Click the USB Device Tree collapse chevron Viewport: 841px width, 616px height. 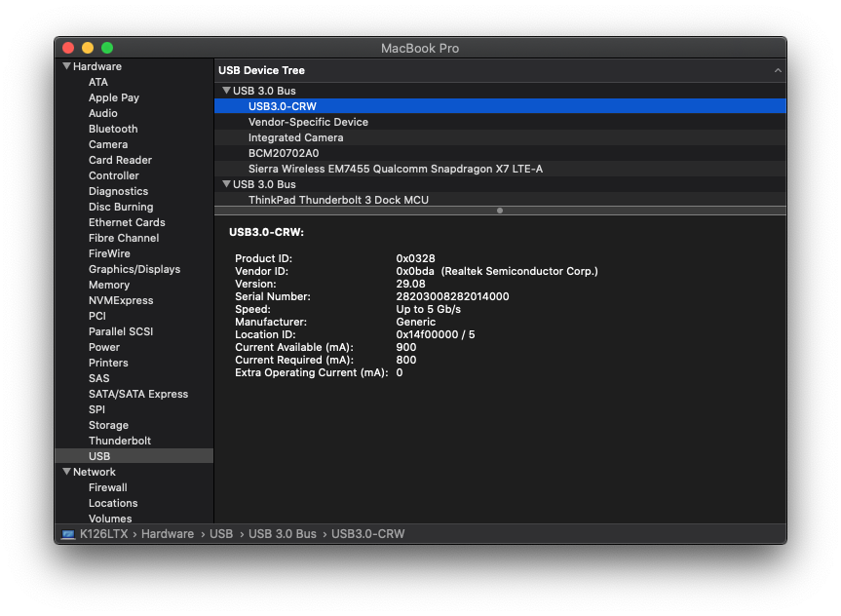click(778, 70)
